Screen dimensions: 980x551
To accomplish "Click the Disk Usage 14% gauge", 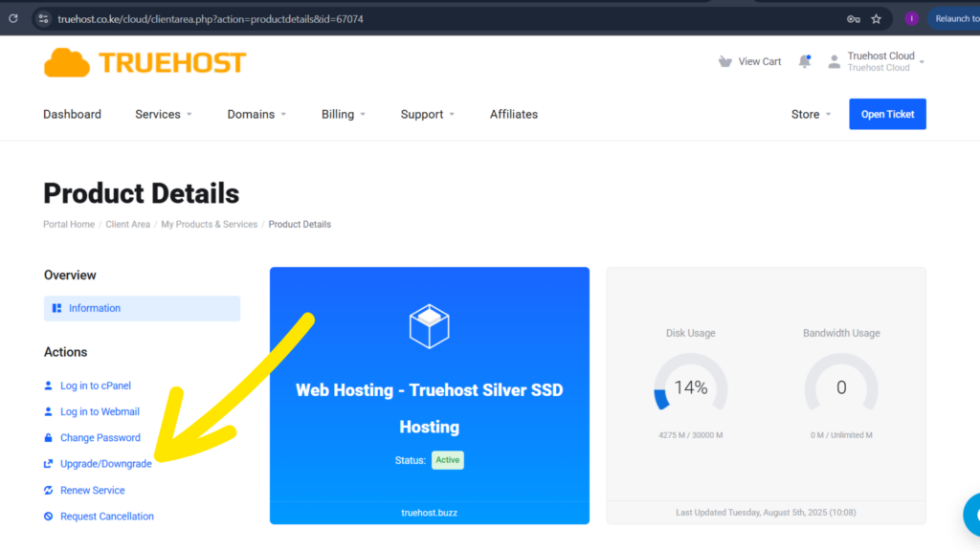I will coord(691,383).
